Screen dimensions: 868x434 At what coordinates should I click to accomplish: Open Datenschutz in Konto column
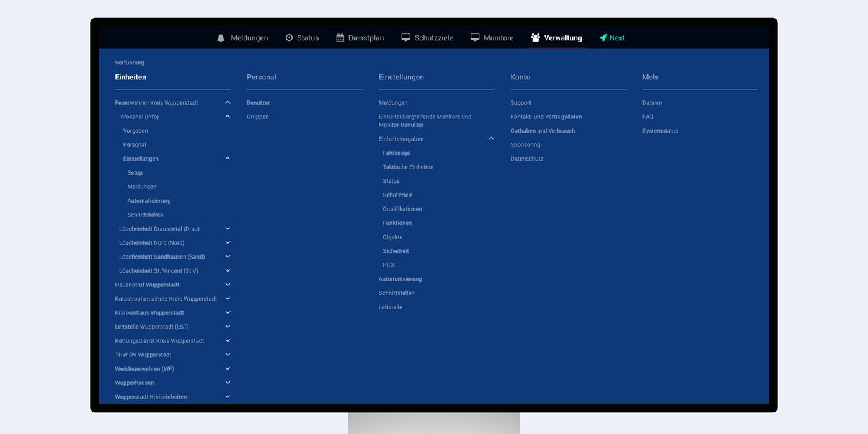(527, 159)
